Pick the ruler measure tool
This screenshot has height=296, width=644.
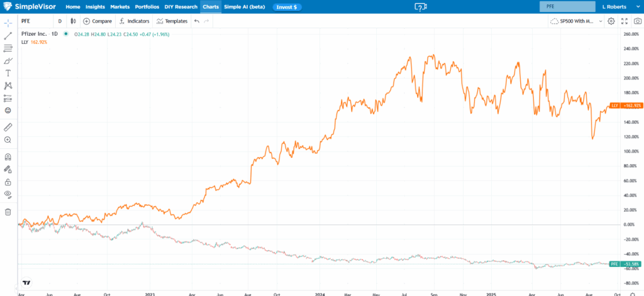point(8,127)
